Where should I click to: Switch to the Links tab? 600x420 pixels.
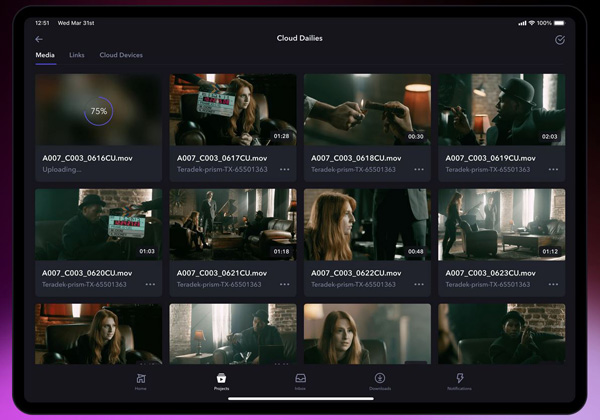[77, 55]
